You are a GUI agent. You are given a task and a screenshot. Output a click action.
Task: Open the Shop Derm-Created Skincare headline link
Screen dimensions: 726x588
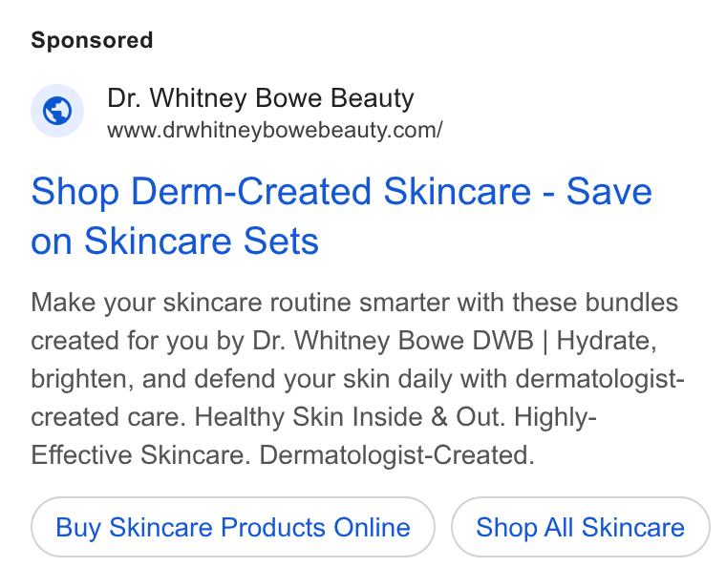click(x=342, y=216)
